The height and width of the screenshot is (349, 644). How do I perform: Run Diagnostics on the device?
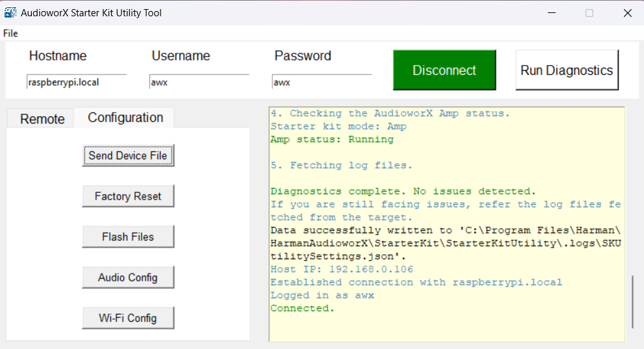[567, 70]
